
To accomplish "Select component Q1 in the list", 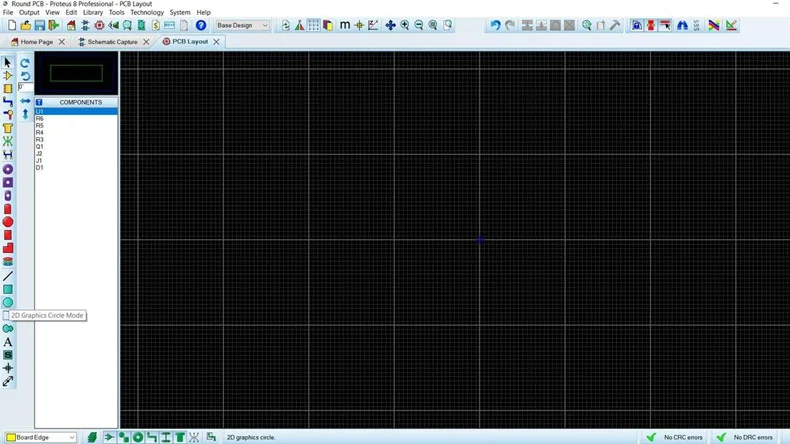I will click(x=40, y=147).
